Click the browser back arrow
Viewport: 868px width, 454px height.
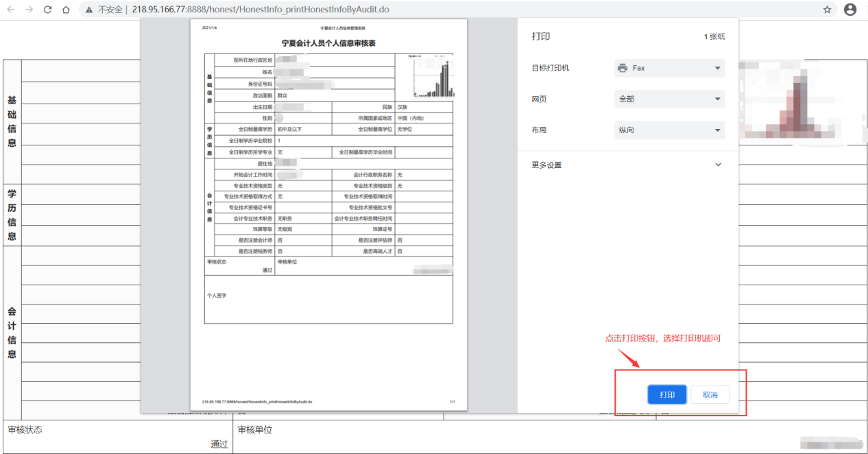pyautogui.click(x=11, y=10)
